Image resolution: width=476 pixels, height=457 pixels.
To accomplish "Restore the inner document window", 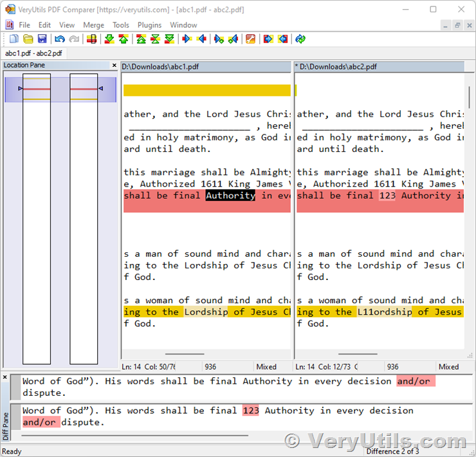I will (x=457, y=25).
